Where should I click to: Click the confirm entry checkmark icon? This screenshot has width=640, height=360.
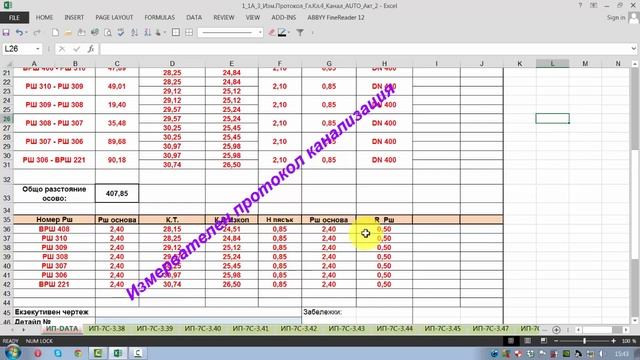76,49
